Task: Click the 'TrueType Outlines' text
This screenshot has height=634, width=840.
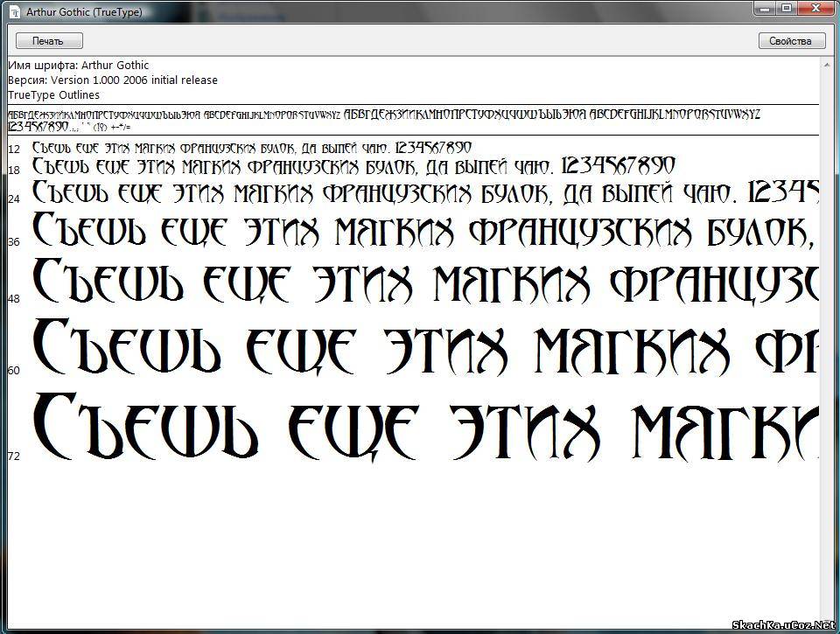Action: 54,95
